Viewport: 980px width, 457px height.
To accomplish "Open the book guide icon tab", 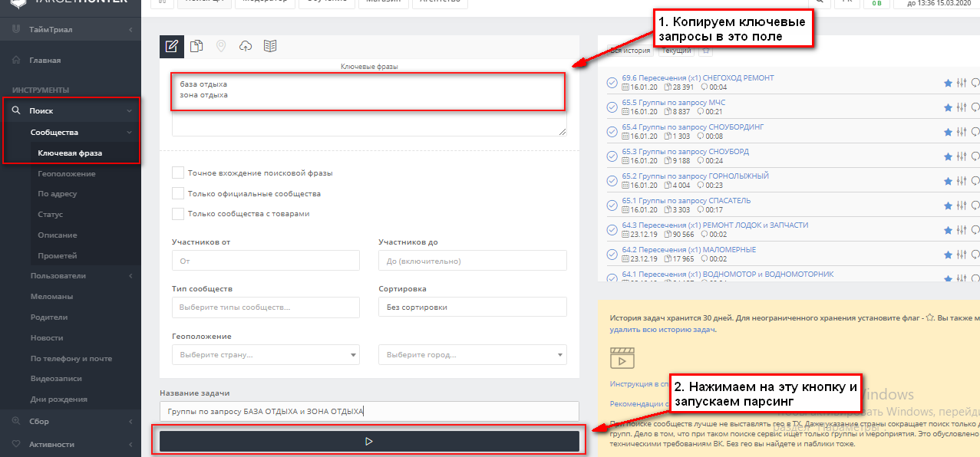I will tap(269, 46).
